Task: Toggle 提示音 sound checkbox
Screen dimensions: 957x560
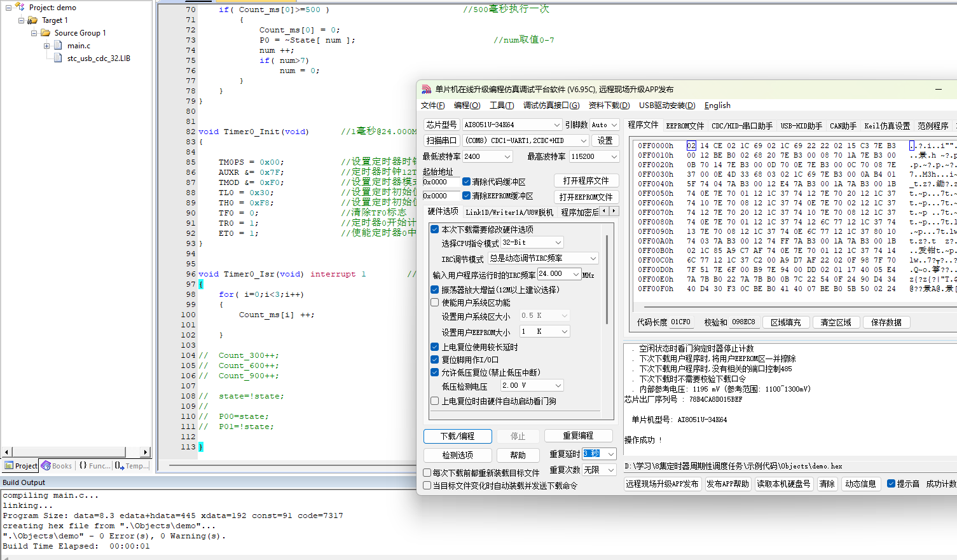Action: coord(891,484)
